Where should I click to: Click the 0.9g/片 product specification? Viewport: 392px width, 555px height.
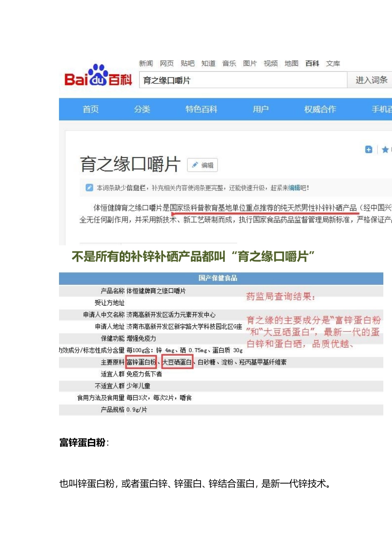click(x=137, y=410)
